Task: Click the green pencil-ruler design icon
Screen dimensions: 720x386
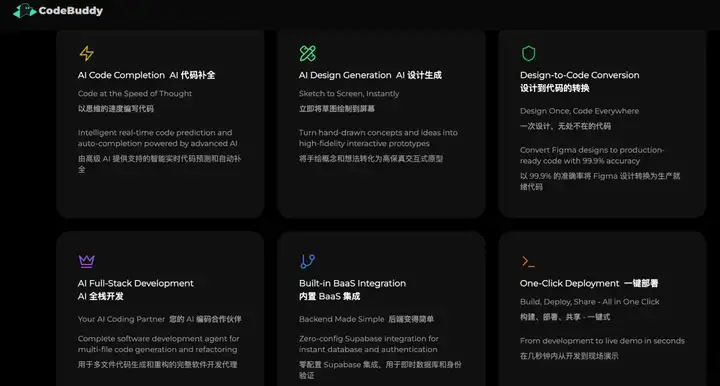Action: (x=308, y=53)
